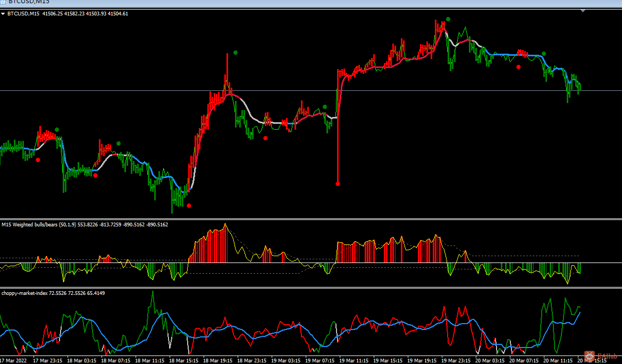This screenshot has width=622, height=364.
Task: Click the 18 Mar 23:15 time label
Action: tap(252, 360)
